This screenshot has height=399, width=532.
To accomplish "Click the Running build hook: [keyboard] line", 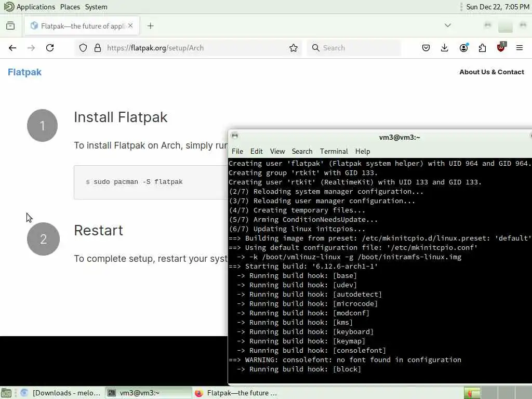I will (305, 332).
